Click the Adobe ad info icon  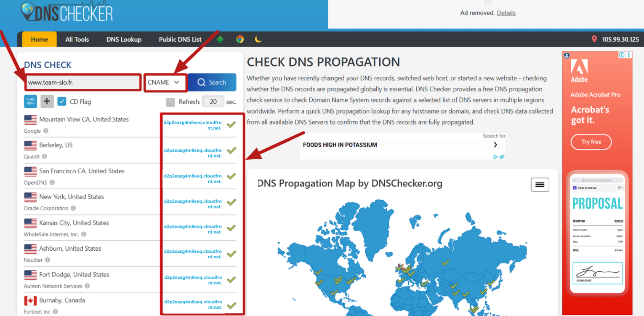coord(622,55)
